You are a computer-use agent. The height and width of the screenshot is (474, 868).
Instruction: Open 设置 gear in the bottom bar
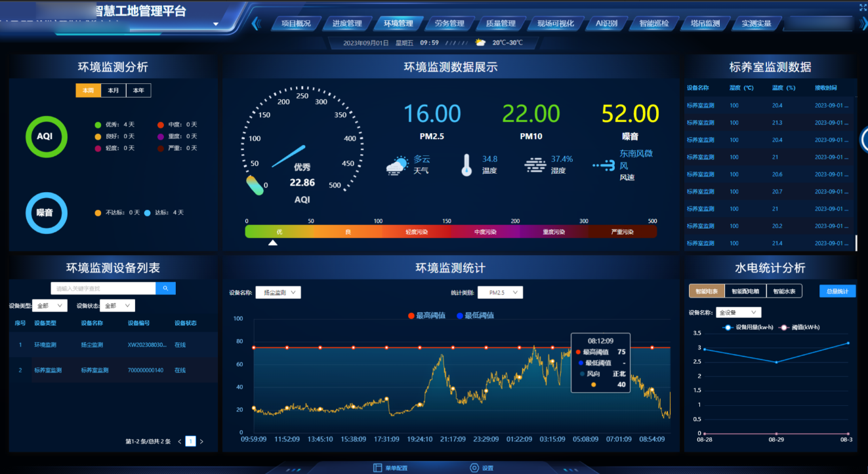[481, 468]
